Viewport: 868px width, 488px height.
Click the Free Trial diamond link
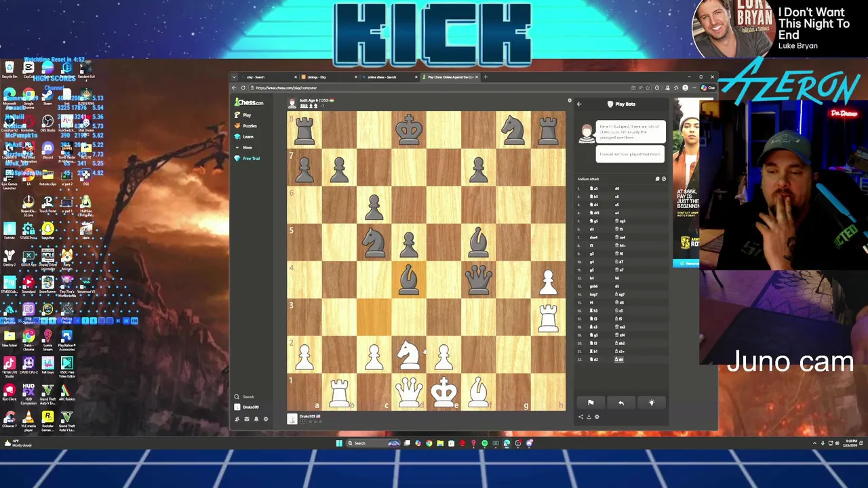247,158
